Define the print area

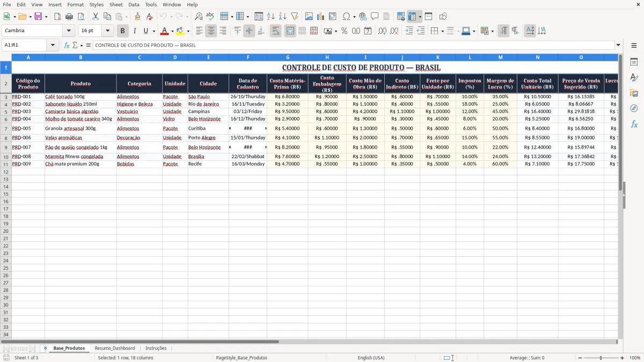401,17
